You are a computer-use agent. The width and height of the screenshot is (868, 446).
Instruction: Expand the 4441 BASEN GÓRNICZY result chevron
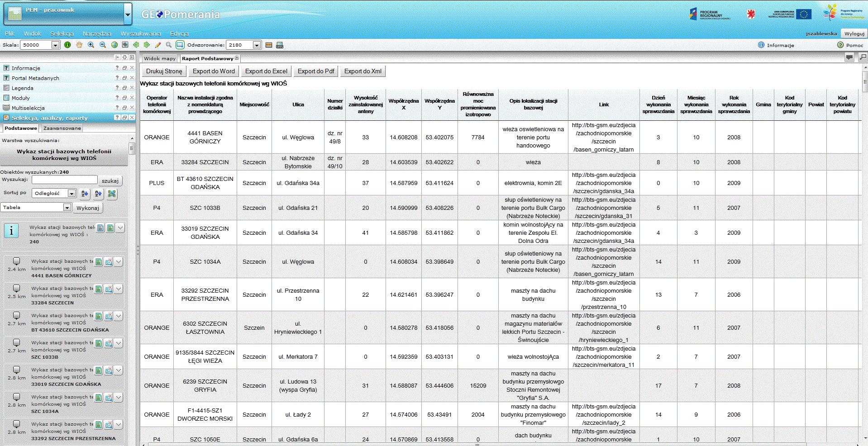pos(119,261)
